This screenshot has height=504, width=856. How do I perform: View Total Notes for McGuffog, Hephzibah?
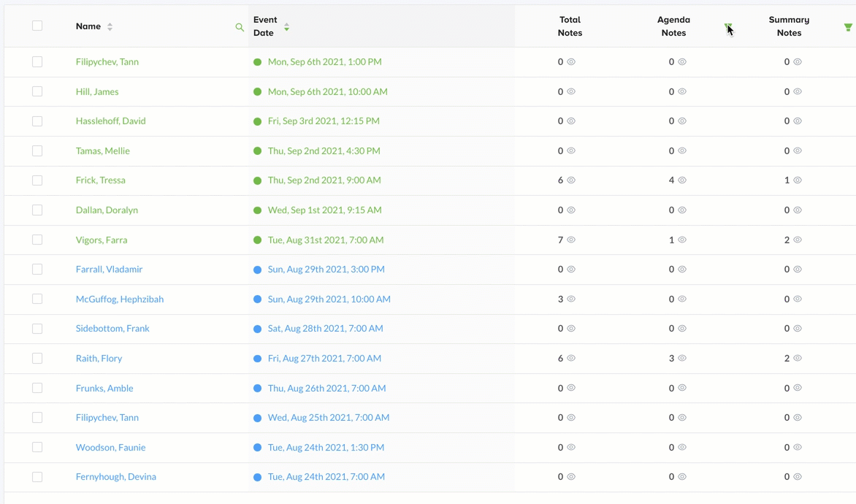[x=571, y=299]
